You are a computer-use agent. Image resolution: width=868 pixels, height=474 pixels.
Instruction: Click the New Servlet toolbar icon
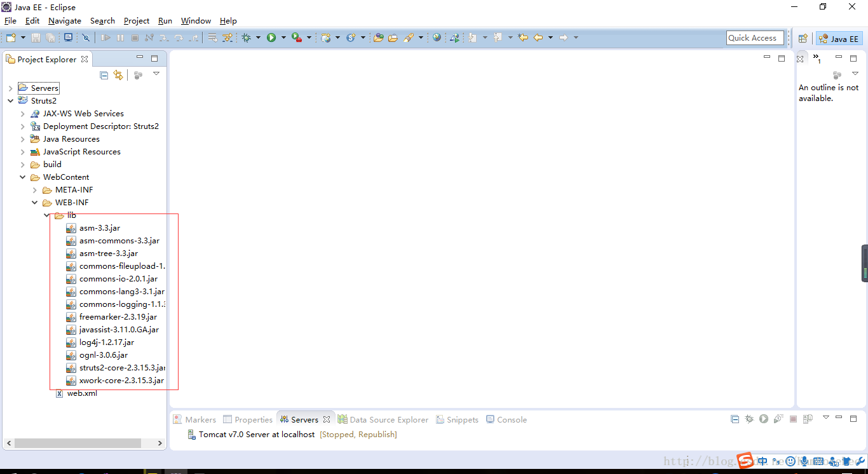point(351,37)
